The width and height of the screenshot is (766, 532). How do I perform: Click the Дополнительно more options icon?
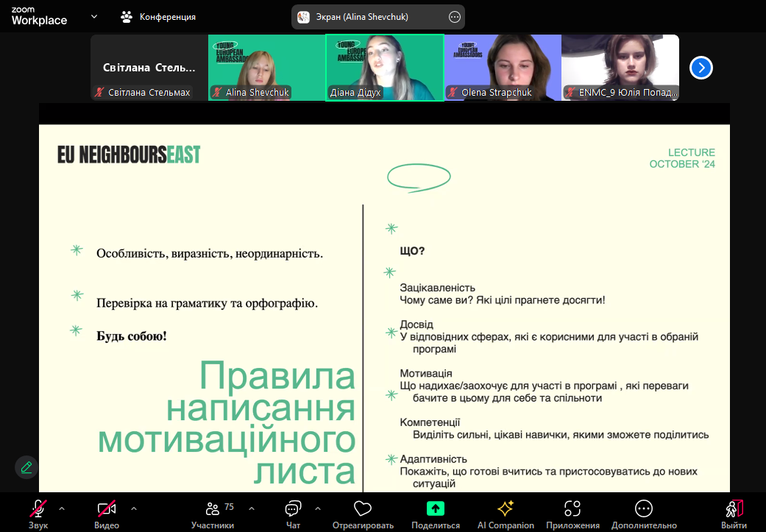pos(643,508)
